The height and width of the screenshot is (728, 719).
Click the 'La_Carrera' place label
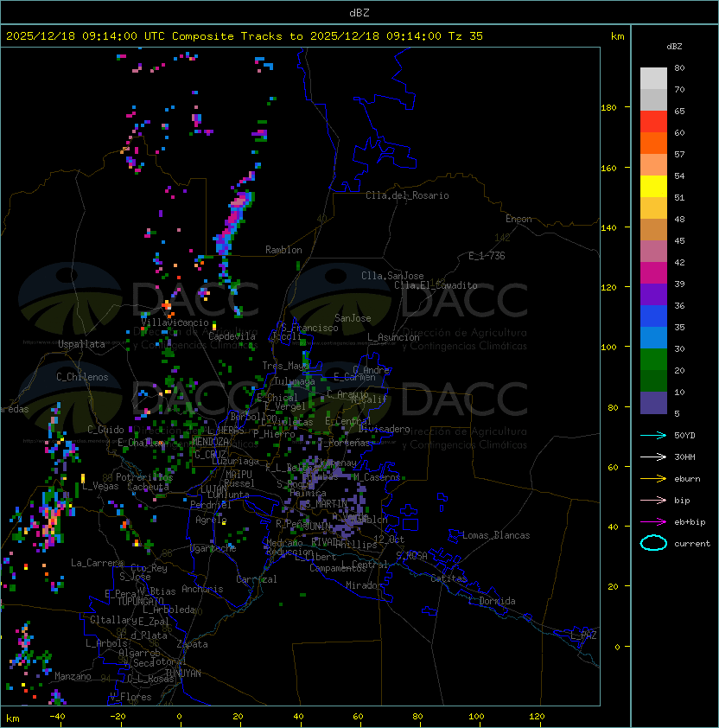pos(97,563)
